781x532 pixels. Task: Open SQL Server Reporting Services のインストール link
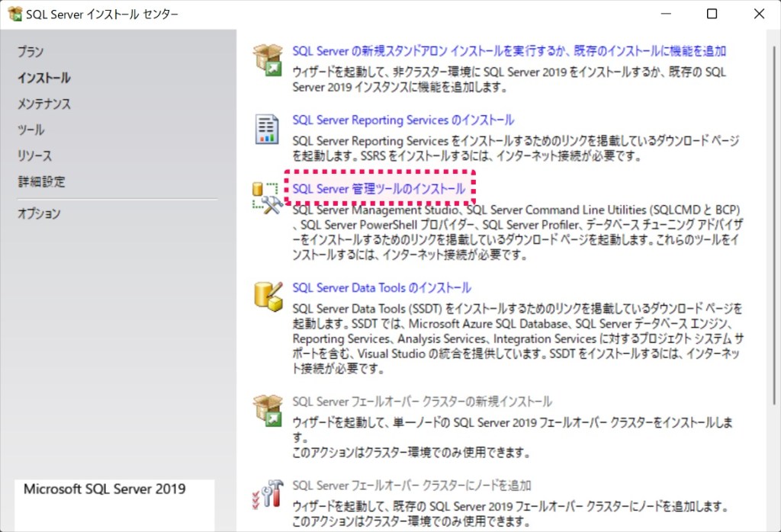tap(403, 120)
